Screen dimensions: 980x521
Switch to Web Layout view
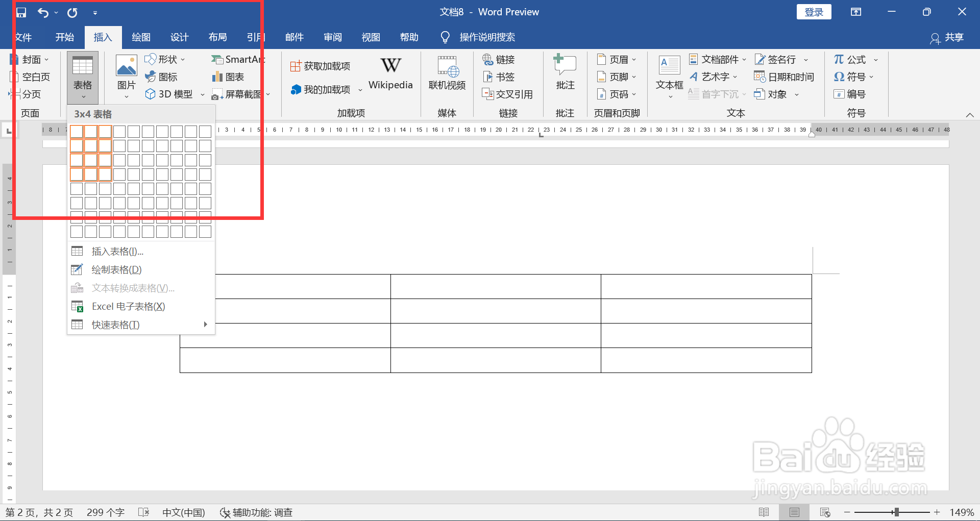826,512
